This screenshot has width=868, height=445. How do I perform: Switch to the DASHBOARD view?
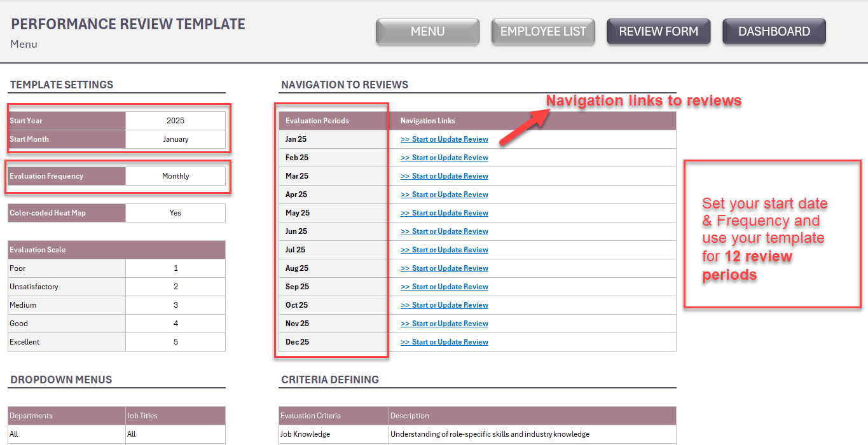coord(774,31)
